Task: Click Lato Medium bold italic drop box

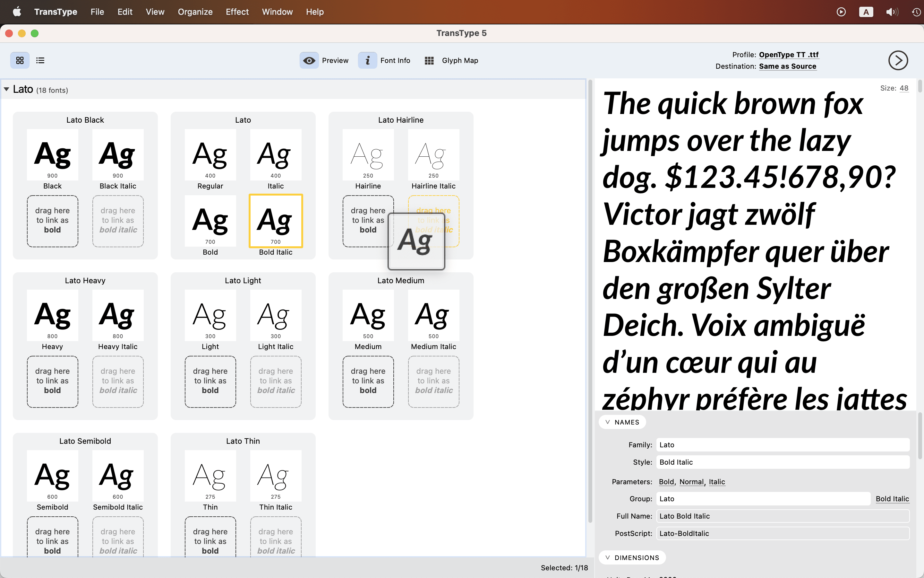Action: (433, 381)
